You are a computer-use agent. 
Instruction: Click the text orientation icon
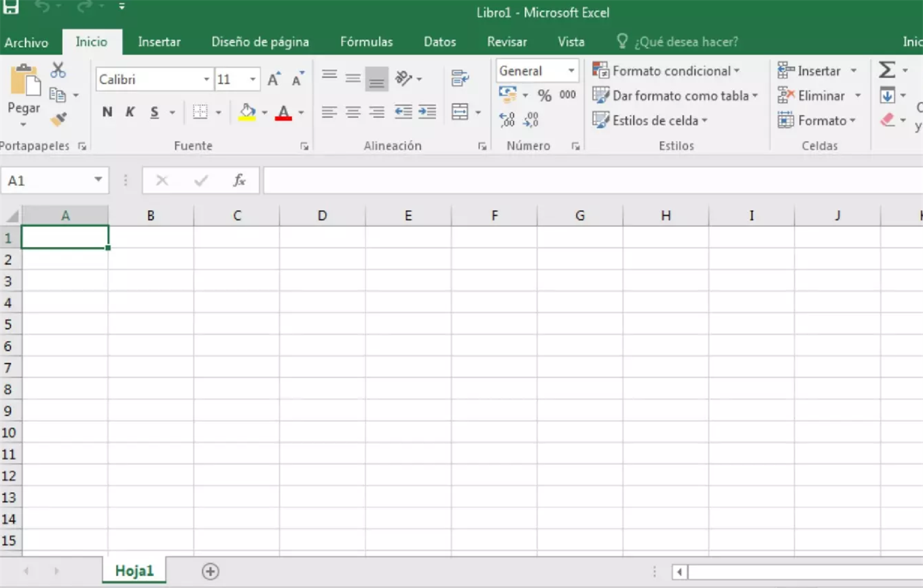tap(404, 78)
